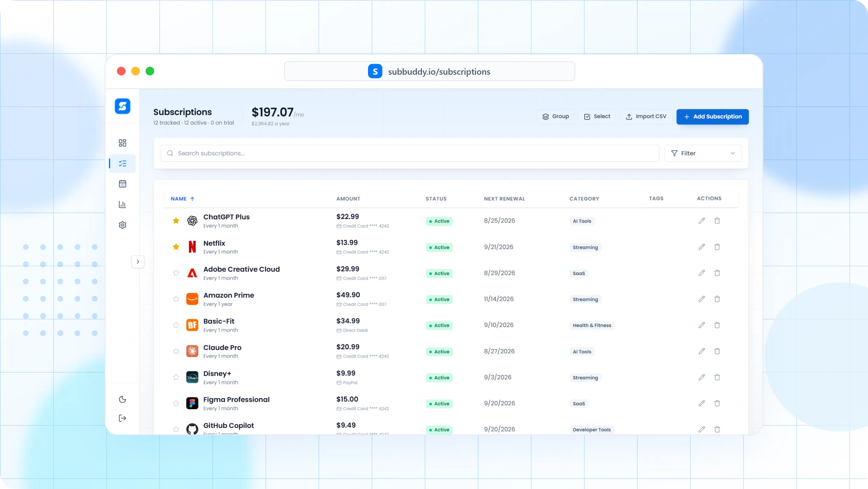
Task: Favorite Claude Pro with star
Action: pyautogui.click(x=176, y=351)
